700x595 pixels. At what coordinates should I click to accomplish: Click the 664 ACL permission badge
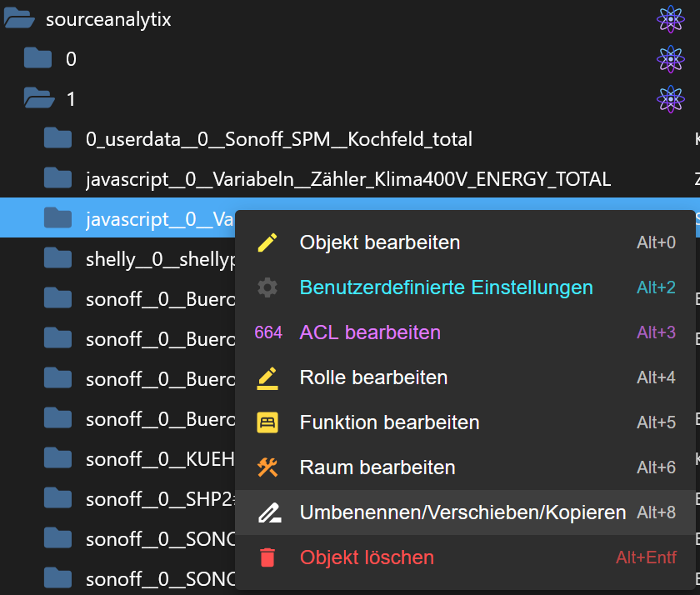point(268,332)
